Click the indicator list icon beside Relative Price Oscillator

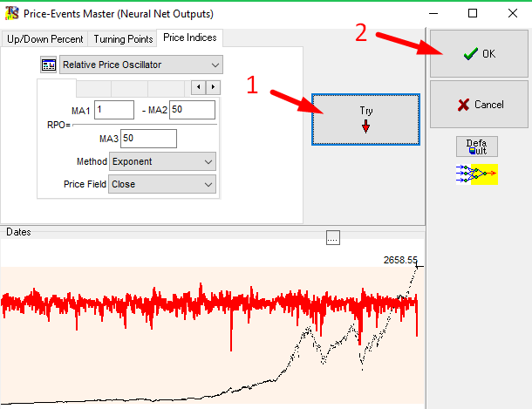tap(48, 65)
